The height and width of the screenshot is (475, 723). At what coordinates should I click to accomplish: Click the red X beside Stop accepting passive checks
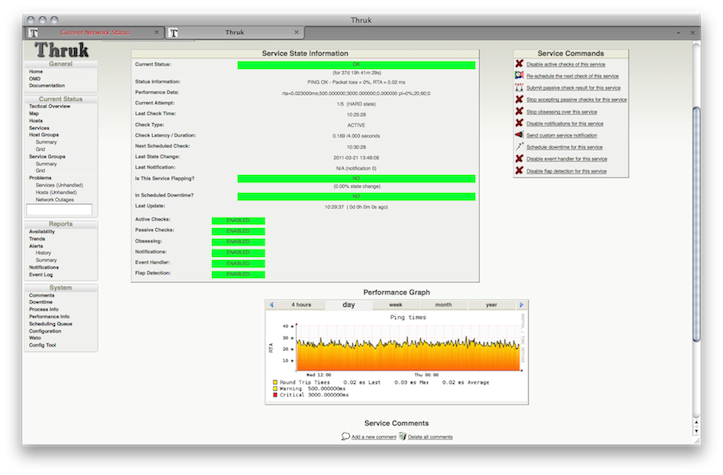tap(519, 99)
